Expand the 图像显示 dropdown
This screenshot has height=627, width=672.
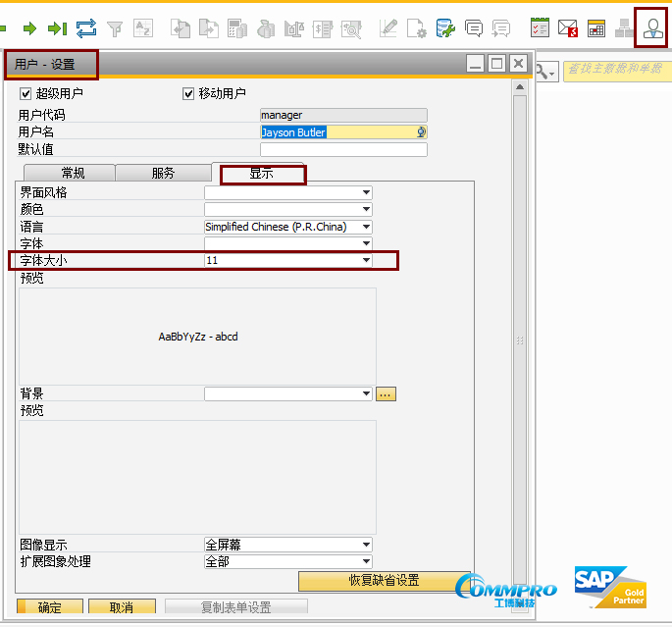[x=366, y=545]
